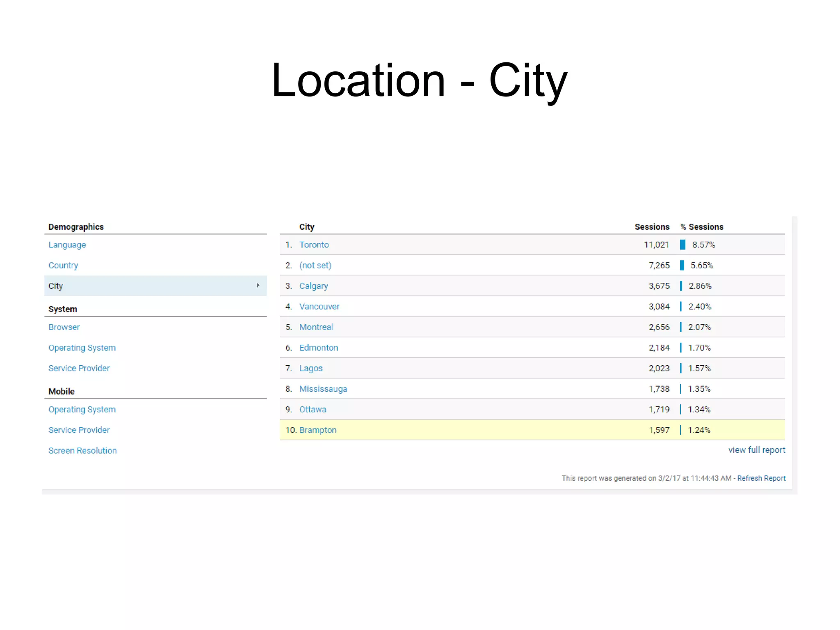Open the Country demographics link

(x=63, y=266)
